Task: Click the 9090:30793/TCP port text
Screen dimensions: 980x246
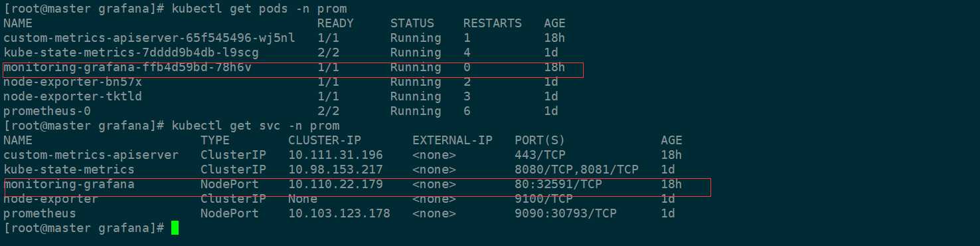Action: 566,213
